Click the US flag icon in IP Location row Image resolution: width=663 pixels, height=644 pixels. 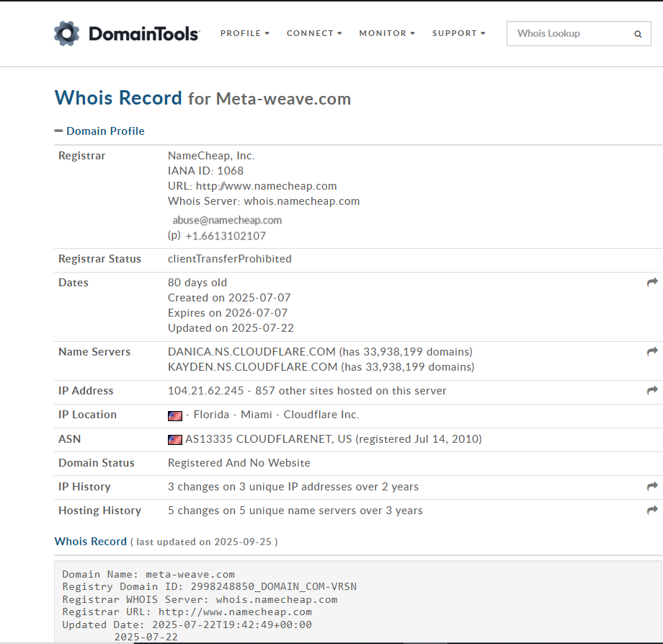coord(175,416)
